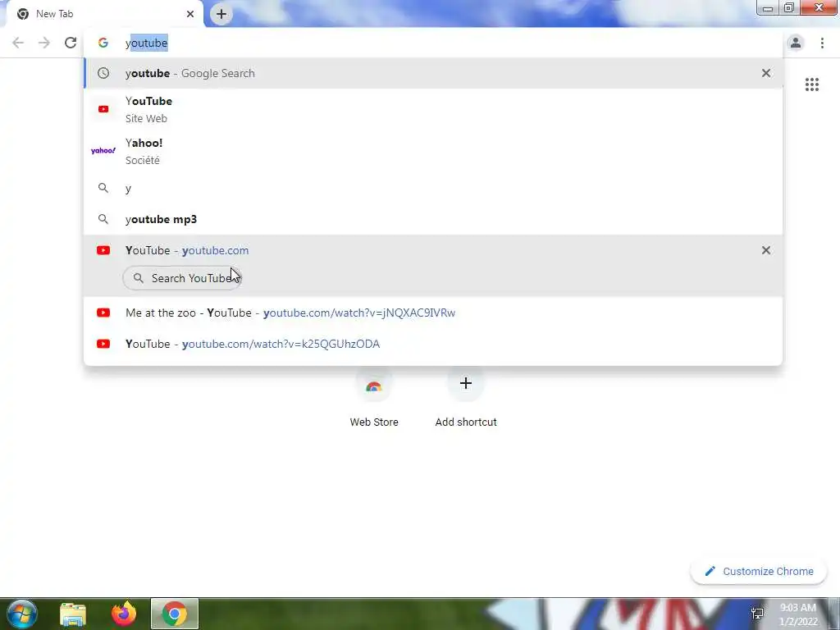
Task: Click the YouTube icon beside Me at the zoo
Action: coord(103,313)
